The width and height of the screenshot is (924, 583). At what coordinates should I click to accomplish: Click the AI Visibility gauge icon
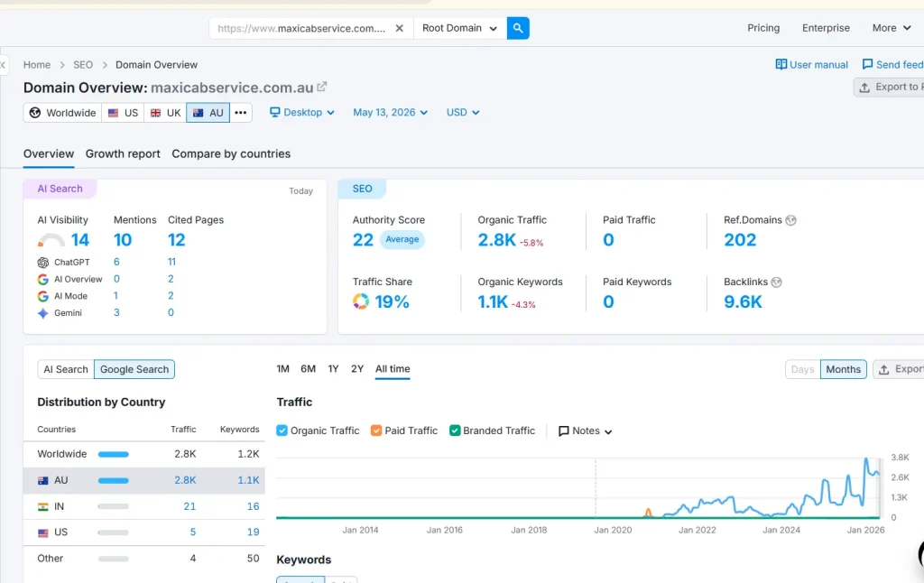(51, 240)
